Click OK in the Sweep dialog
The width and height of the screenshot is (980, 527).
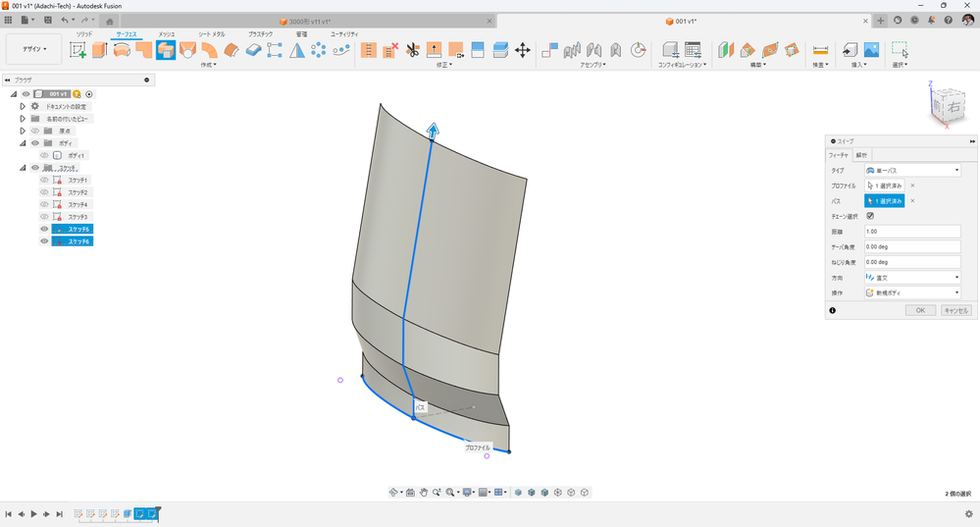click(920, 311)
